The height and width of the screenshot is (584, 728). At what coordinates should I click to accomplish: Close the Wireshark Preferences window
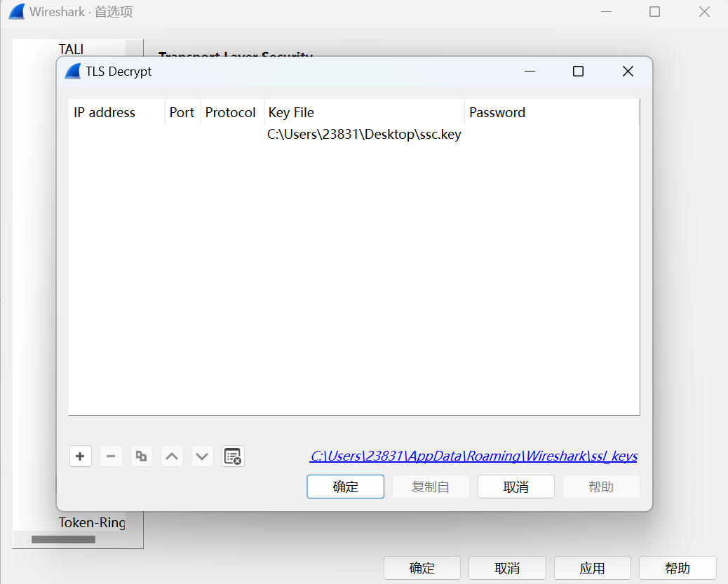coord(704,12)
